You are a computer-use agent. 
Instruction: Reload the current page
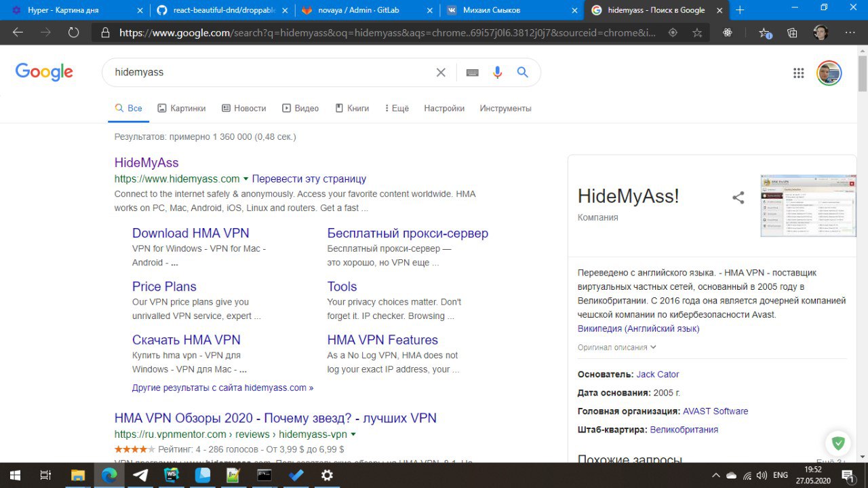pyautogui.click(x=74, y=33)
